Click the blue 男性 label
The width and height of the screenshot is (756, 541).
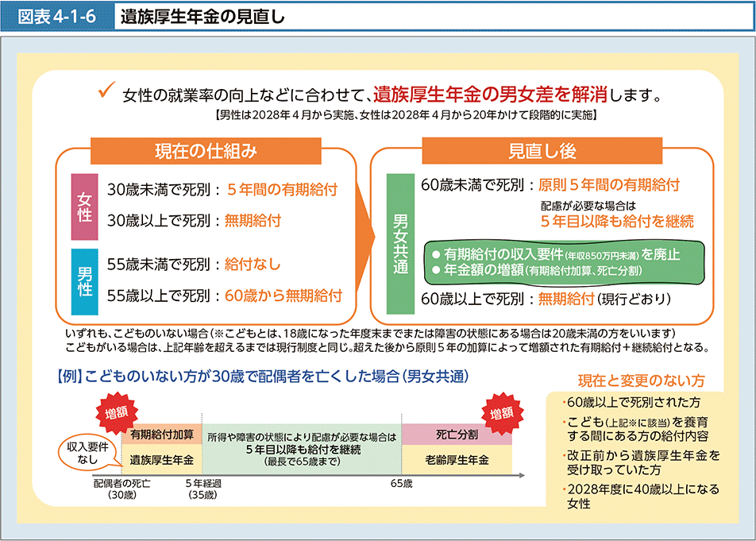(84, 281)
